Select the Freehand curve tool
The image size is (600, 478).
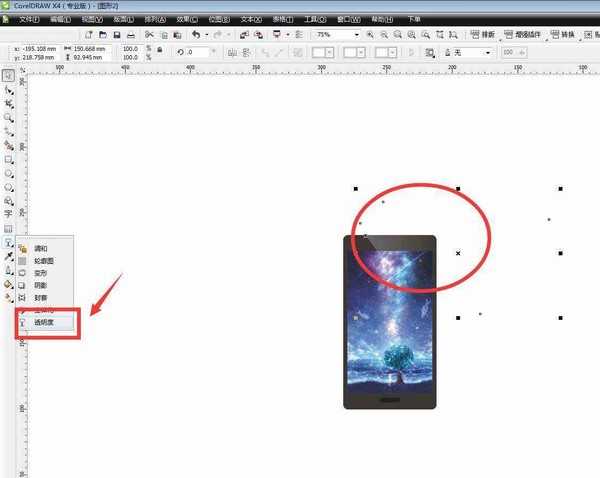pos(8,132)
